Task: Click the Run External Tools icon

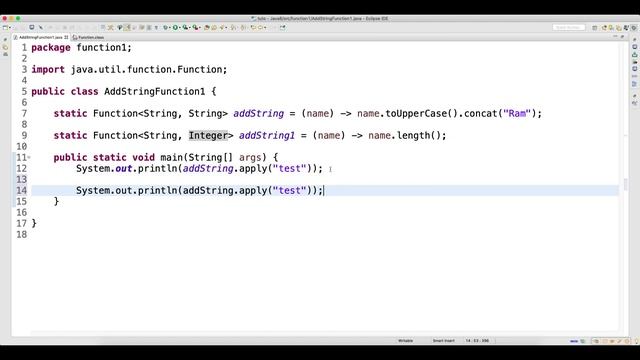Action: pyautogui.click(x=195, y=27)
